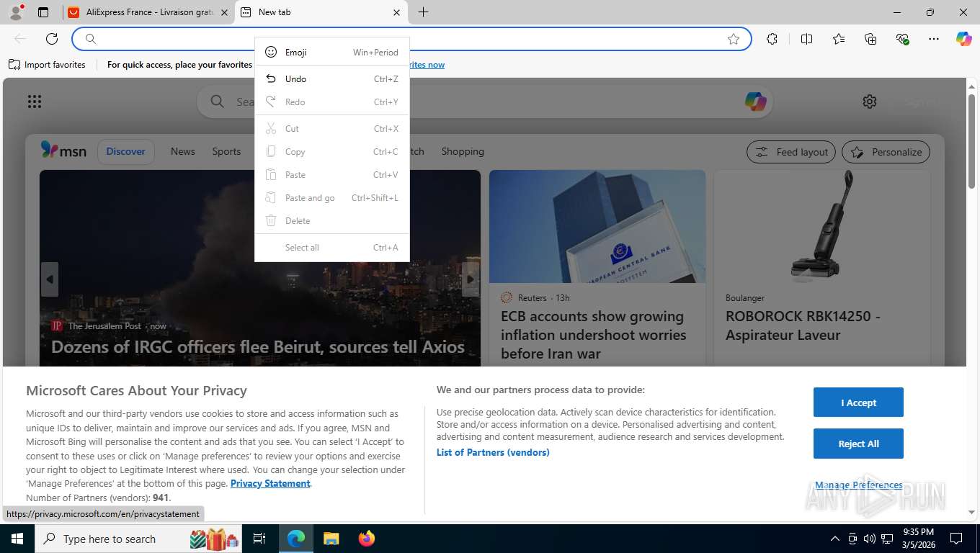Choose Delete from the context menu
Screen dimensions: 980x553
coord(332,220)
